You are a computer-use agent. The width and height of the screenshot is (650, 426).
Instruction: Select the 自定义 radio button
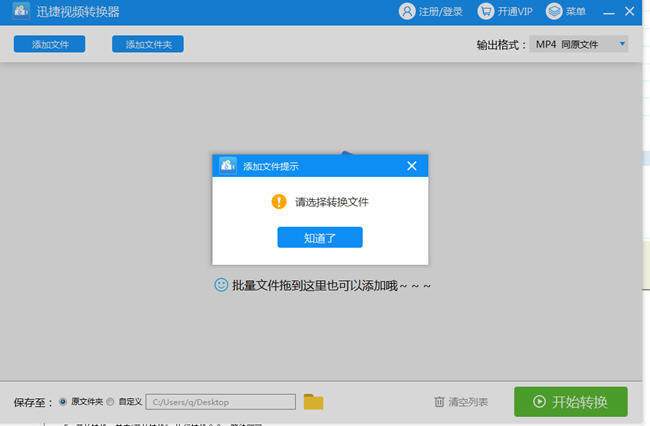point(110,402)
